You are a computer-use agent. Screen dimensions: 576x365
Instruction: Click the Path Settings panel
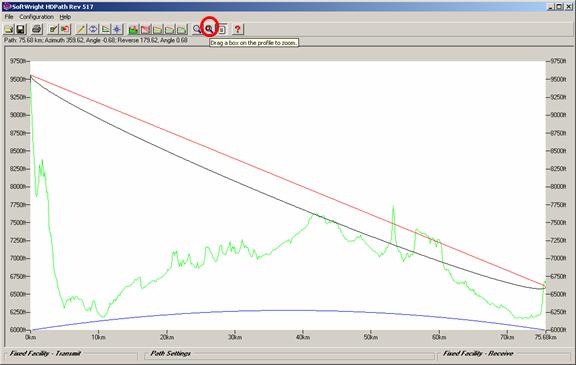click(289, 354)
